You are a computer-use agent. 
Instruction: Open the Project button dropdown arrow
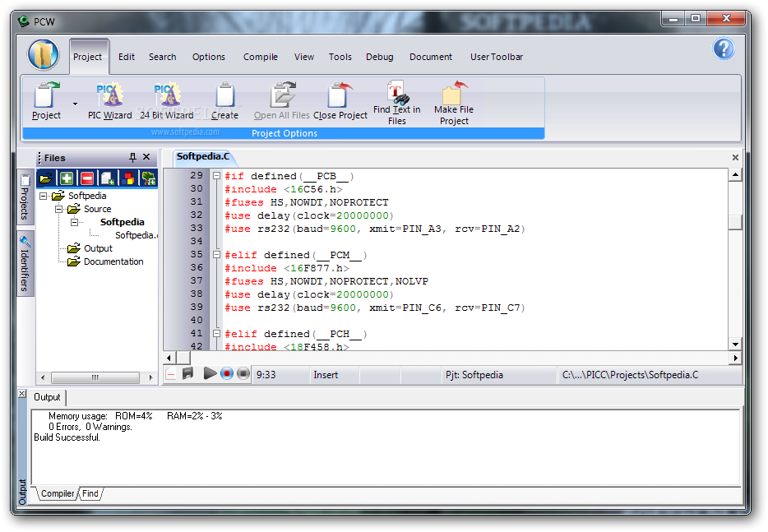pyautogui.click(x=75, y=104)
